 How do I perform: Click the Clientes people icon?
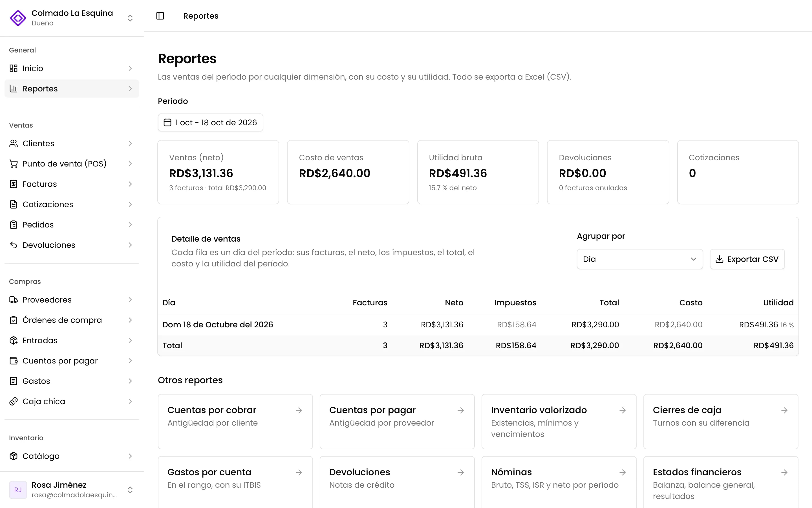(14, 143)
